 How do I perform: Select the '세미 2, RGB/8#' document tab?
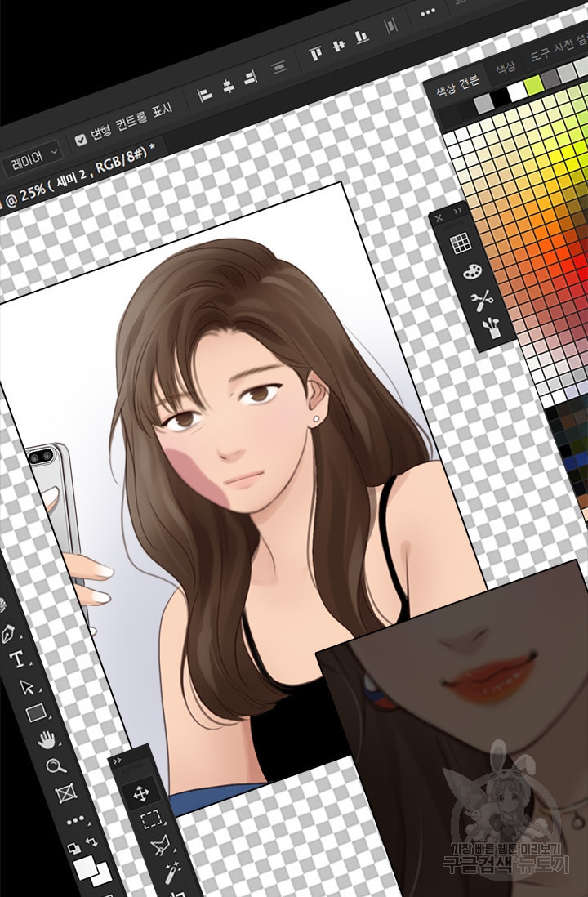(x=76, y=178)
